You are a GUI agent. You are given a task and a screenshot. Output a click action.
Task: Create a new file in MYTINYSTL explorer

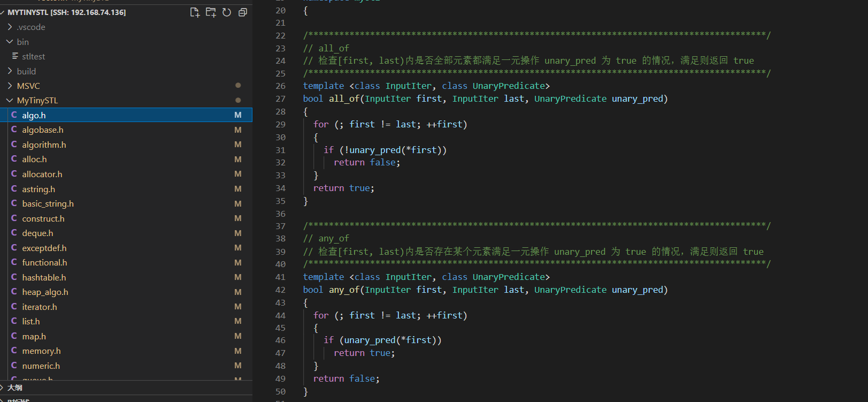coord(195,12)
